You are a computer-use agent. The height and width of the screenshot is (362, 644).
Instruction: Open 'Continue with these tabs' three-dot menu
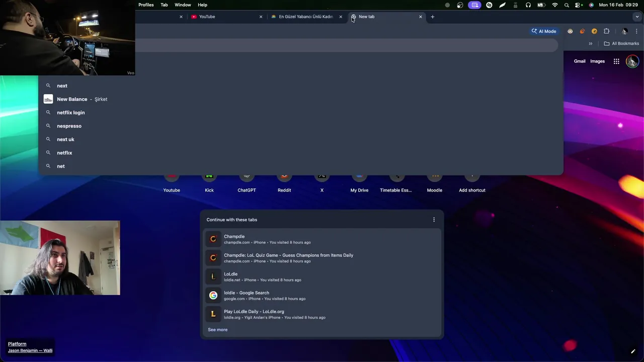click(434, 220)
